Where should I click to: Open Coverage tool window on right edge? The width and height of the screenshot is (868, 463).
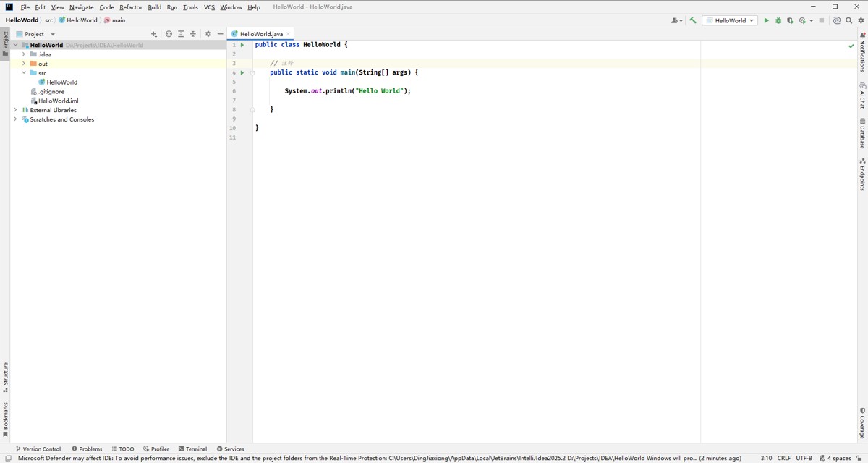(862, 424)
